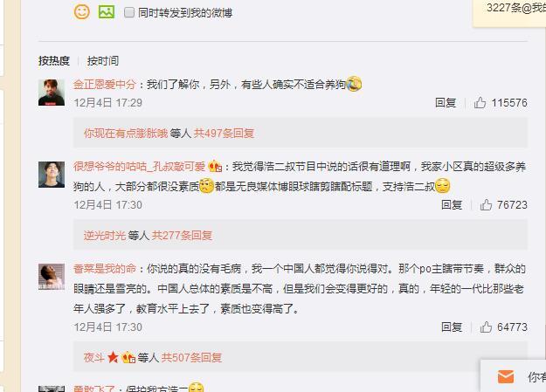The height and width of the screenshot is (392, 546).
Task: Expand 共277条回复 replies
Action: pos(182,236)
